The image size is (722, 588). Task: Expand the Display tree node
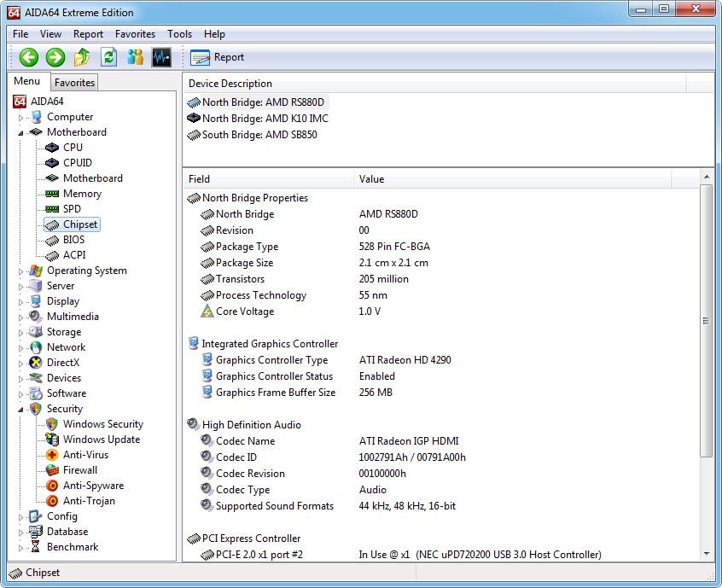(20, 302)
